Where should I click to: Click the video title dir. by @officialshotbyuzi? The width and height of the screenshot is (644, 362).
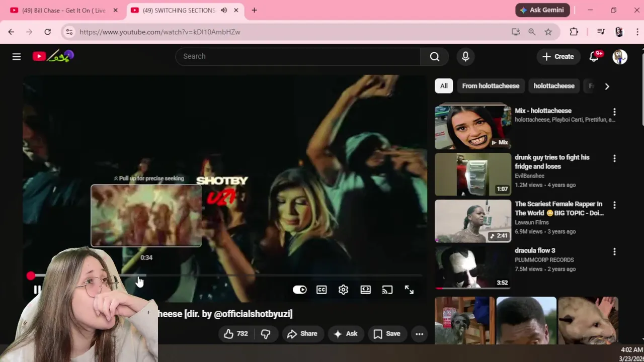[x=225, y=314]
